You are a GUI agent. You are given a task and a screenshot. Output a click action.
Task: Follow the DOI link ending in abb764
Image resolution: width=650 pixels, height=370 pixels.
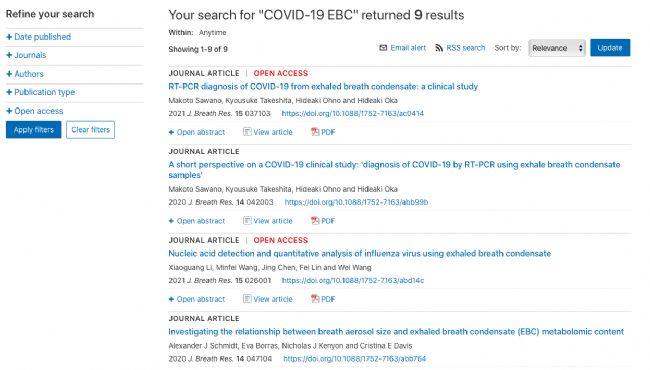[354, 359]
